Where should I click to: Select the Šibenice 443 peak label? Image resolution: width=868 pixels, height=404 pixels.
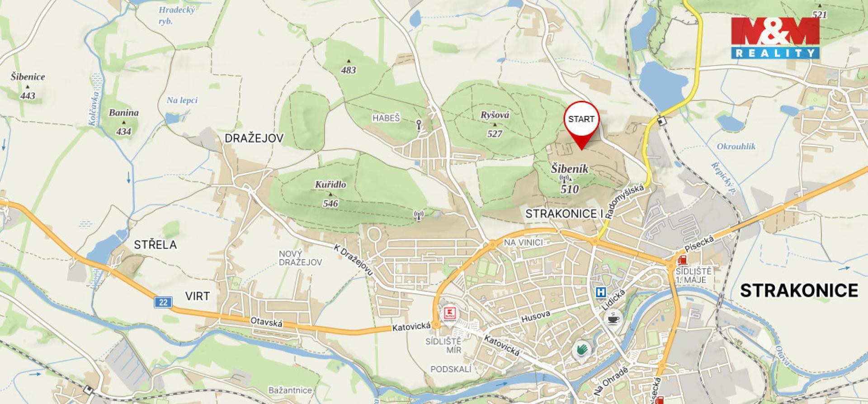pyautogui.click(x=28, y=86)
